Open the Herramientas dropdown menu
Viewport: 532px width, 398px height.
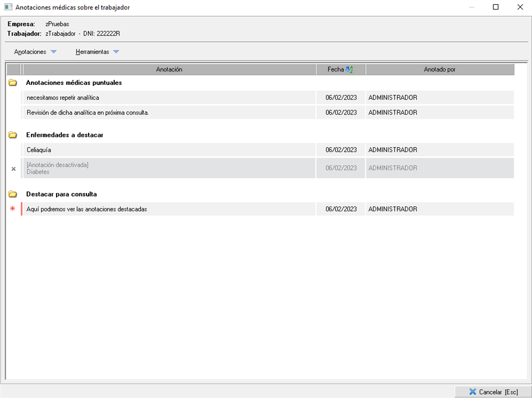[97, 52]
